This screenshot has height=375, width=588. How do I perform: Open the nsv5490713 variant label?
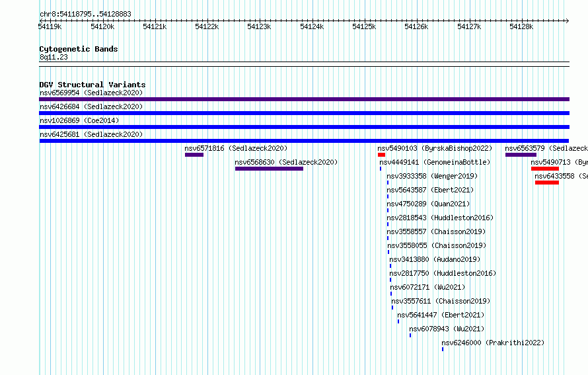coord(559,162)
